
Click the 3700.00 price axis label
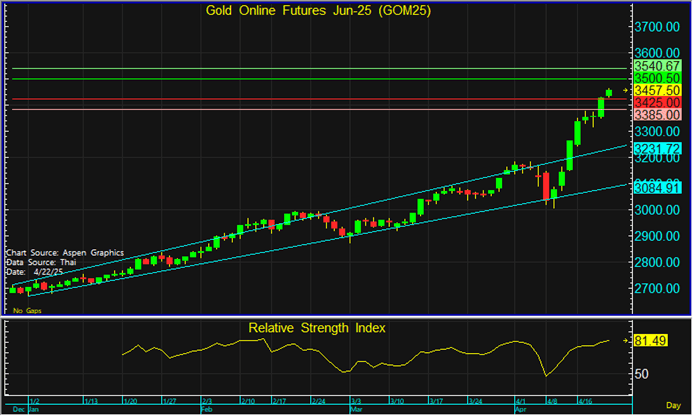click(660, 26)
